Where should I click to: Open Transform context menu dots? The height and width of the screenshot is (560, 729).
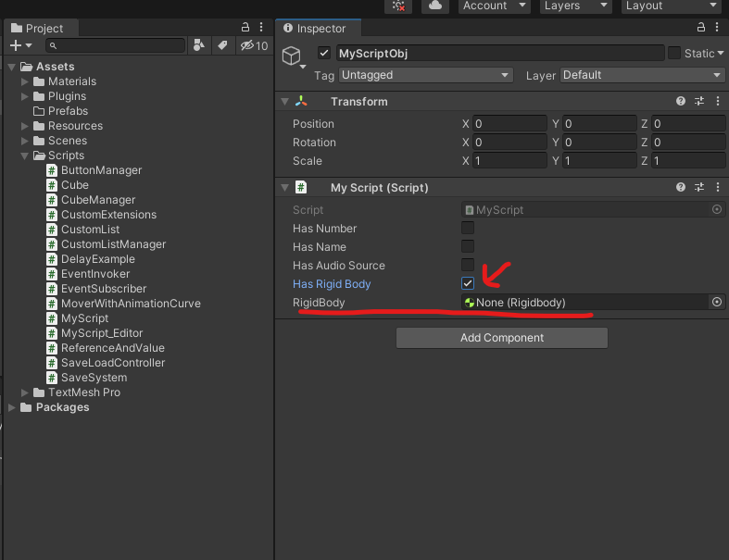click(718, 101)
